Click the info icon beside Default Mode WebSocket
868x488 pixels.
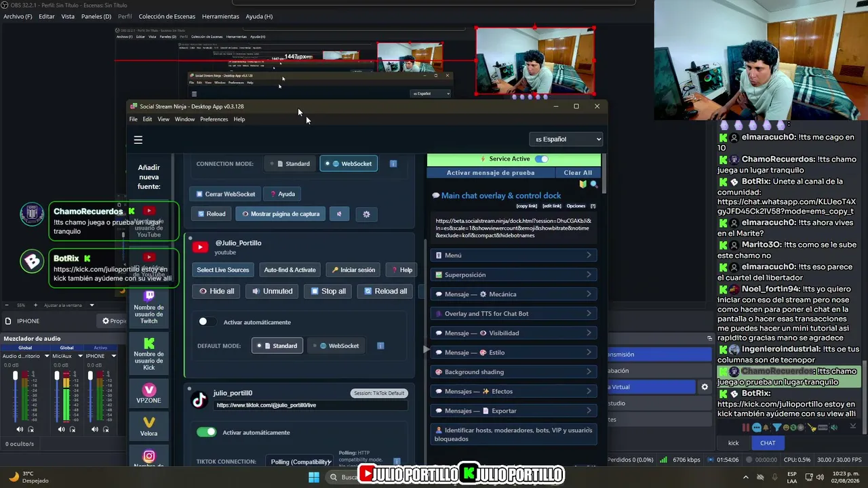click(380, 346)
